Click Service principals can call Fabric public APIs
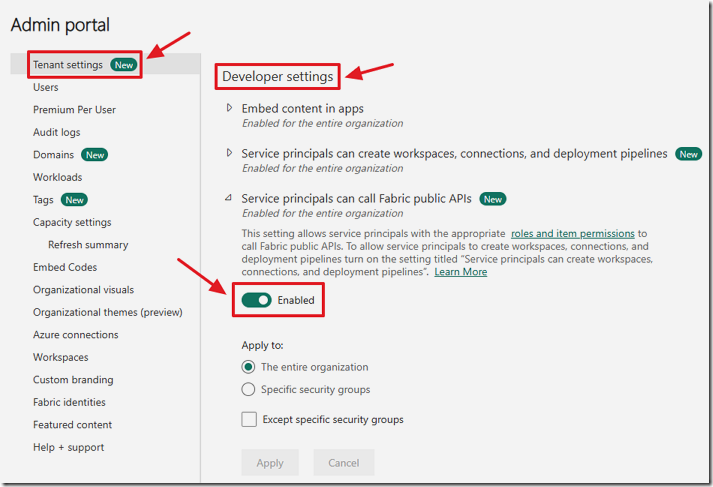This screenshot has width=713, height=487. coord(356,199)
